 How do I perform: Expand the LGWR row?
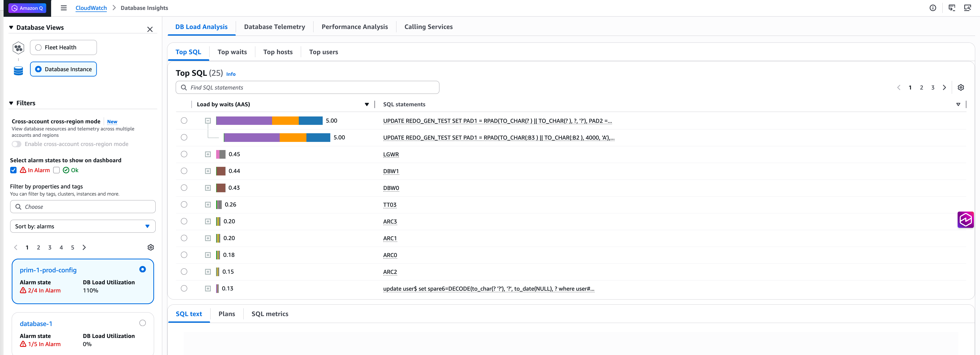coord(208,154)
